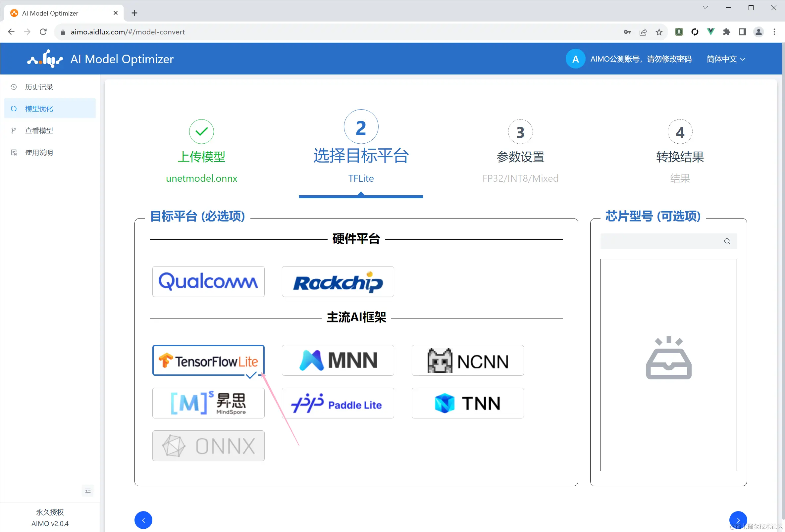
Task: Choose the MNN framework option
Action: point(338,360)
